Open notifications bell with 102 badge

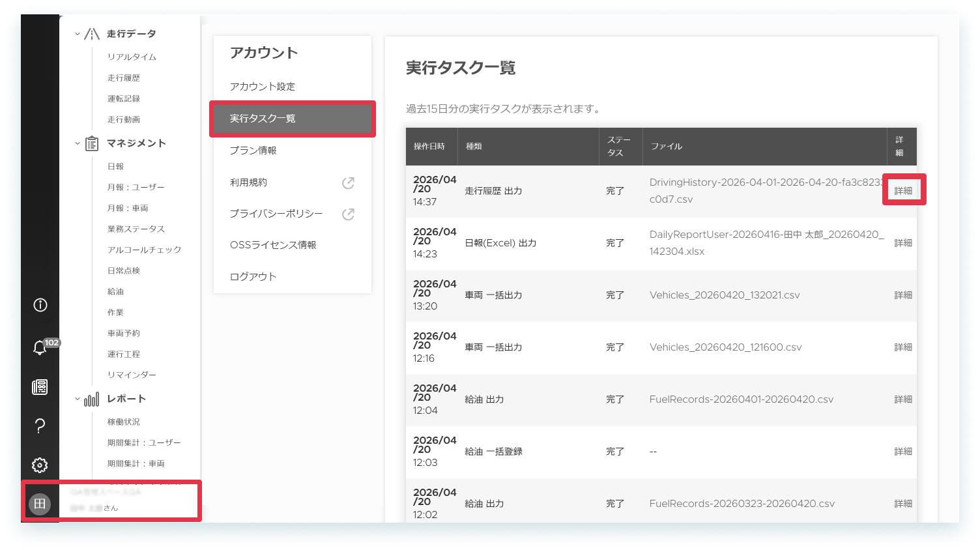pos(40,347)
